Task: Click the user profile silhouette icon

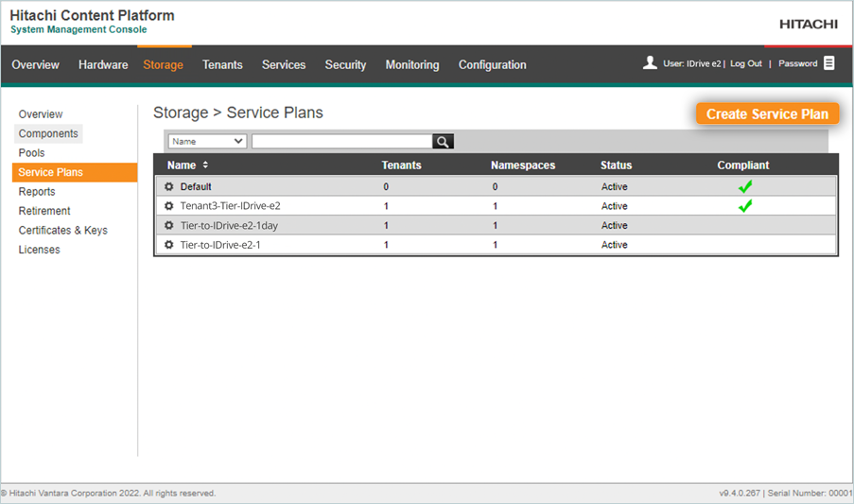Action: [650, 63]
